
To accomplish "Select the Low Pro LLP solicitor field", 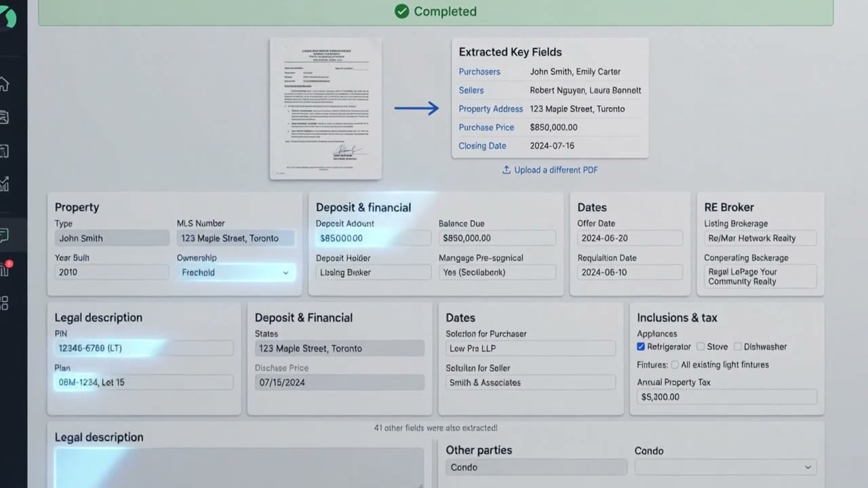I will point(530,348).
